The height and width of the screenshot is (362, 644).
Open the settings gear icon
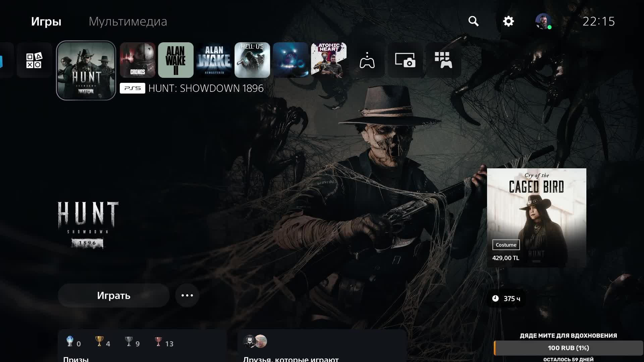(x=508, y=21)
